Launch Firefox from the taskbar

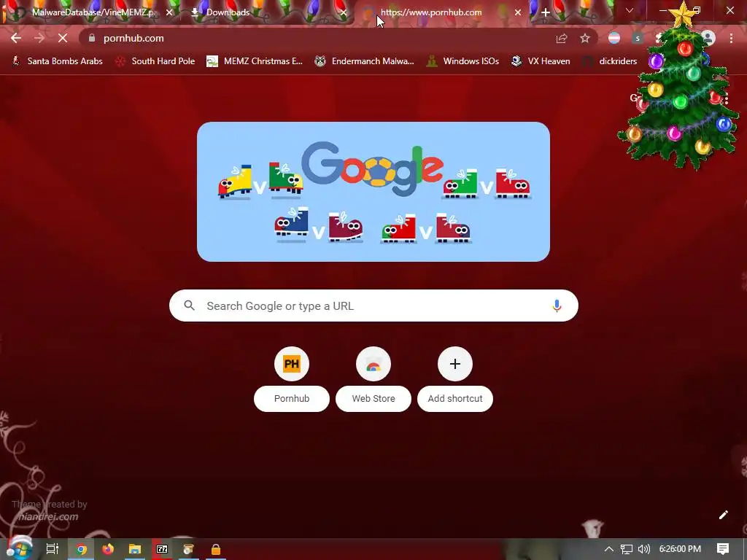[x=108, y=549]
